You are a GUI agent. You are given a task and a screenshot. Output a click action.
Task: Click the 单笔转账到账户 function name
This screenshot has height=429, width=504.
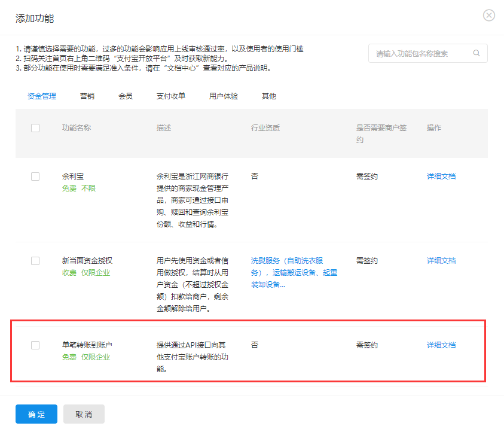tap(87, 345)
